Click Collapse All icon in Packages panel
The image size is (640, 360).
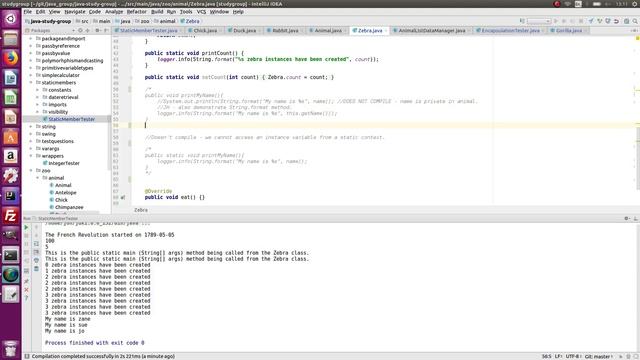pos(87,31)
